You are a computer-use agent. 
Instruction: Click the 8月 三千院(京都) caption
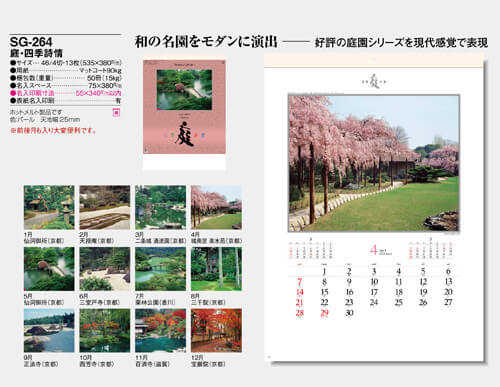pyautogui.click(x=208, y=299)
